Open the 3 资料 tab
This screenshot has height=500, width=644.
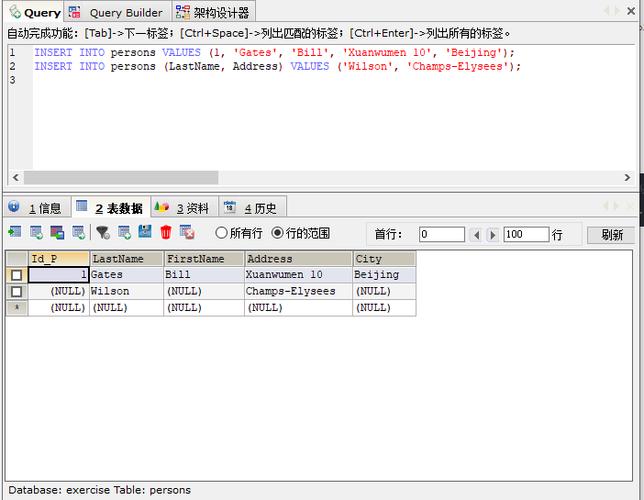coord(184,207)
